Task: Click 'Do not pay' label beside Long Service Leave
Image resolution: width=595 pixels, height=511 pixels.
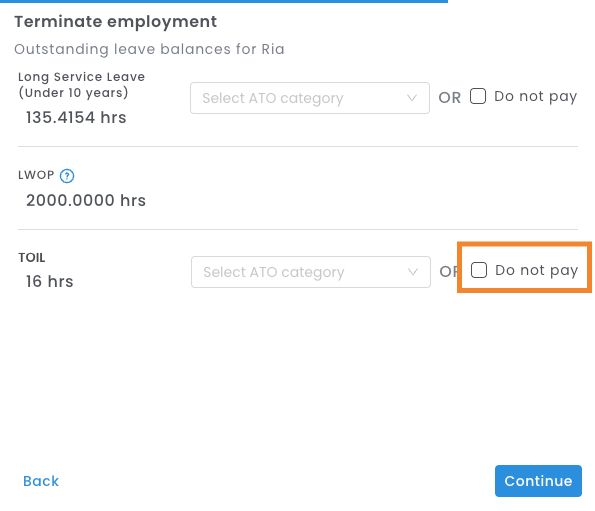Action: 535,96
